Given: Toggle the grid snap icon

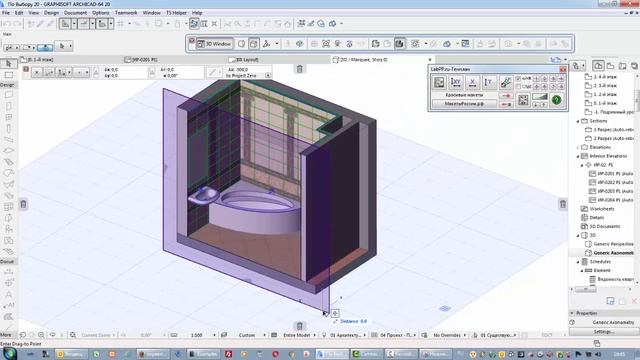Looking at the screenshot, I should pyautogui.click(x=121, y=24).
